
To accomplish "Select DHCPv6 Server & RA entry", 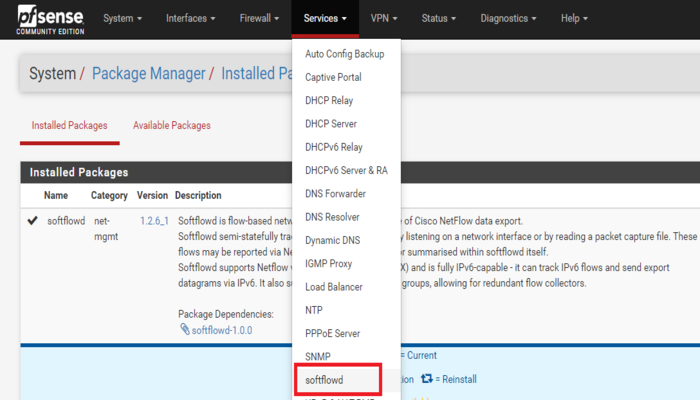I will pyautogui.click(x=346, y=171).
